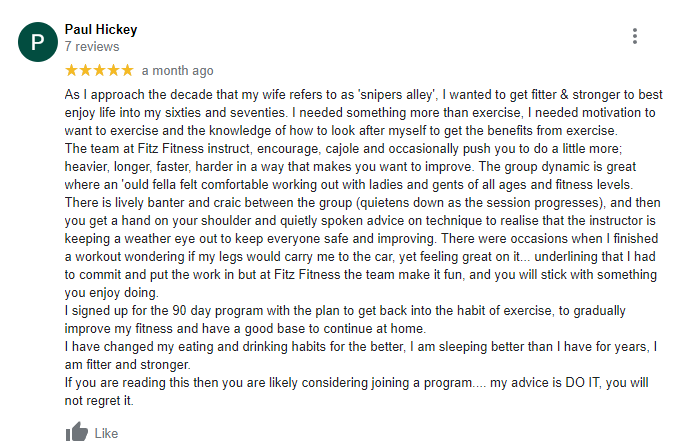Open Paul Hickey's green P avatar
684x445 pixels.
(38, 42)
